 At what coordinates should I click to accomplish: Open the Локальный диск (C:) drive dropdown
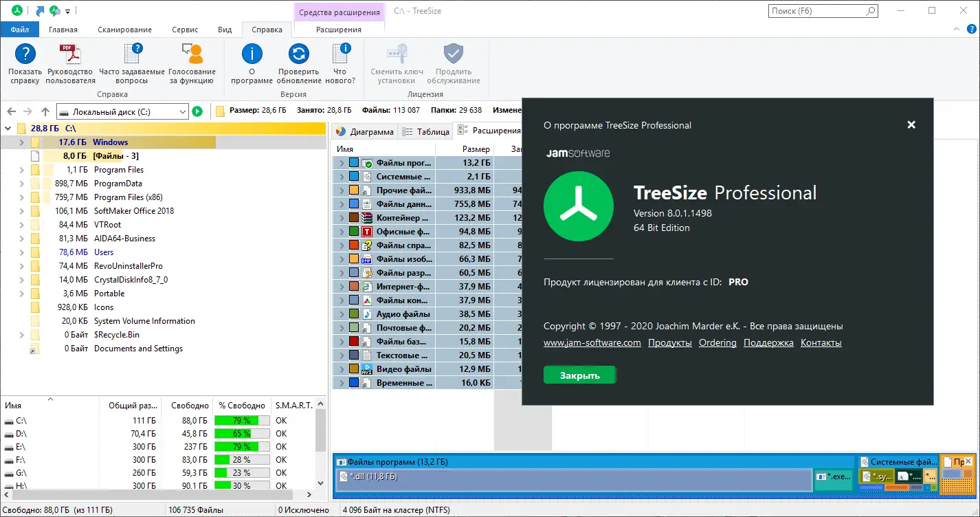182,111
